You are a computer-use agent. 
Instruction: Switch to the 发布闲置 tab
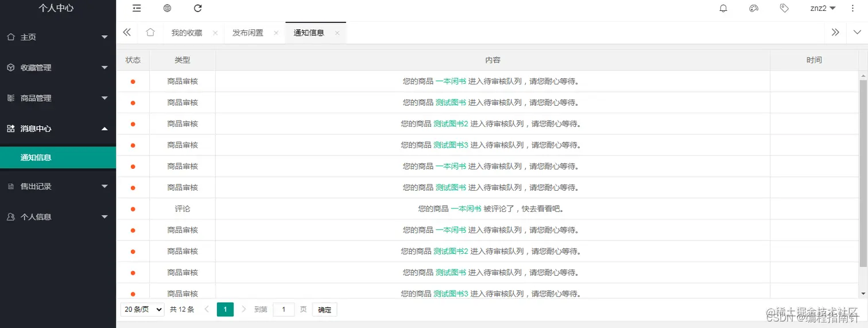248,33
